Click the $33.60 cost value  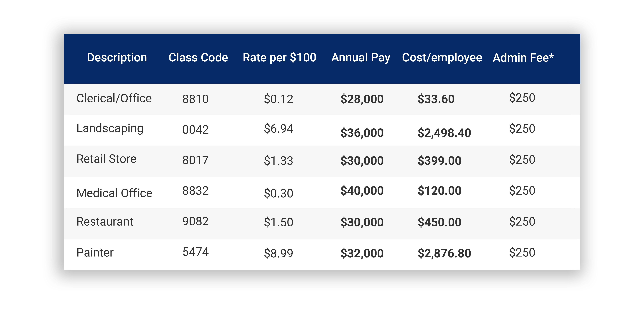coord(436,99)
